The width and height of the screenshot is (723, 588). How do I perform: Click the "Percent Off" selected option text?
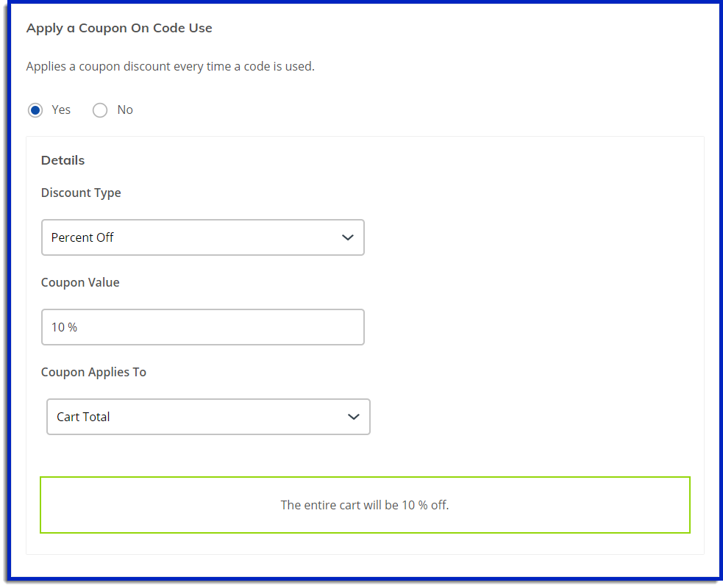pos(82,237)
